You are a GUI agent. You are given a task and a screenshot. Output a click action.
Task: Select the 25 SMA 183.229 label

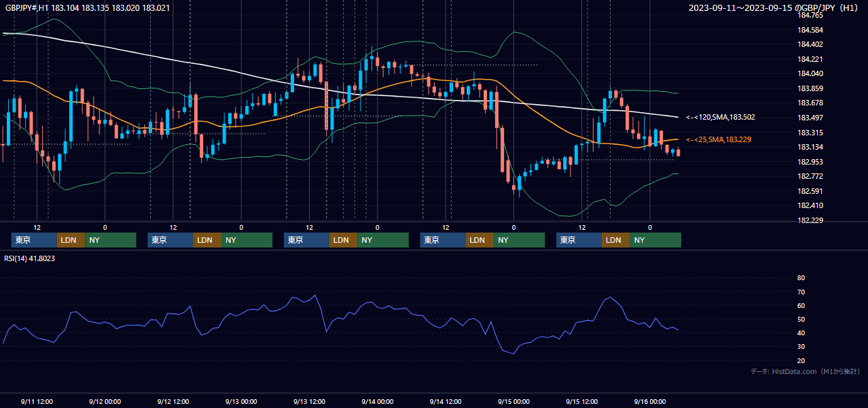(x=720, y=139)
